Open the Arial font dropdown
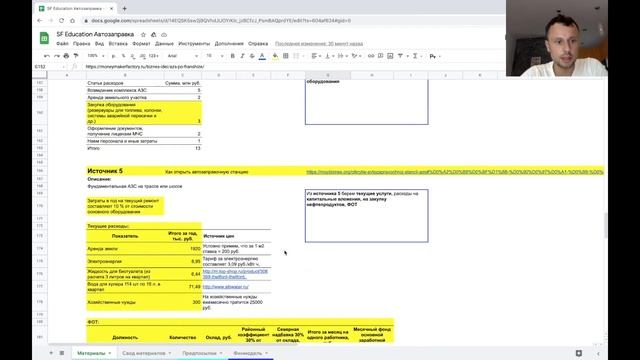The image size is (640, 360). [x=183, y=56]
